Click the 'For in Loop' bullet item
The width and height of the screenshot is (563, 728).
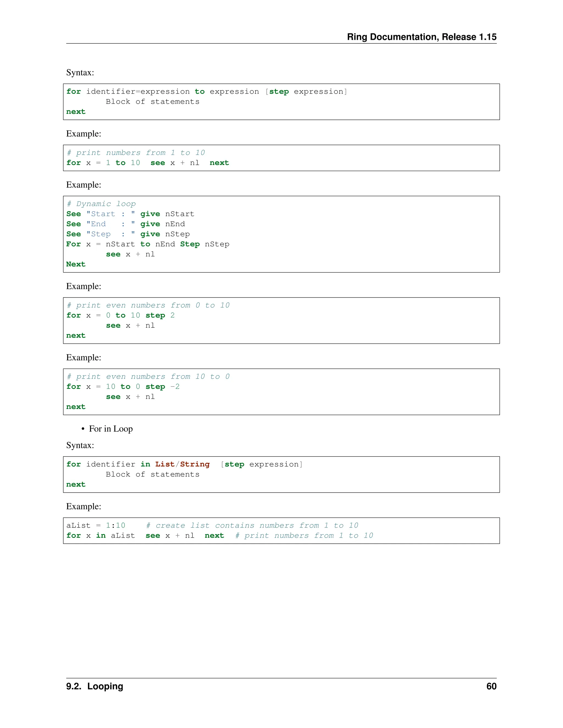pos(111,429)
